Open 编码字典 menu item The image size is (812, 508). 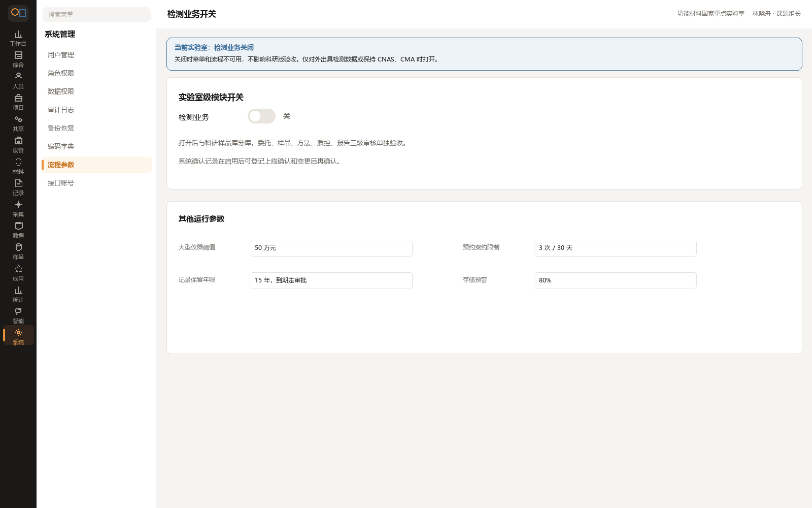(96, 146)
